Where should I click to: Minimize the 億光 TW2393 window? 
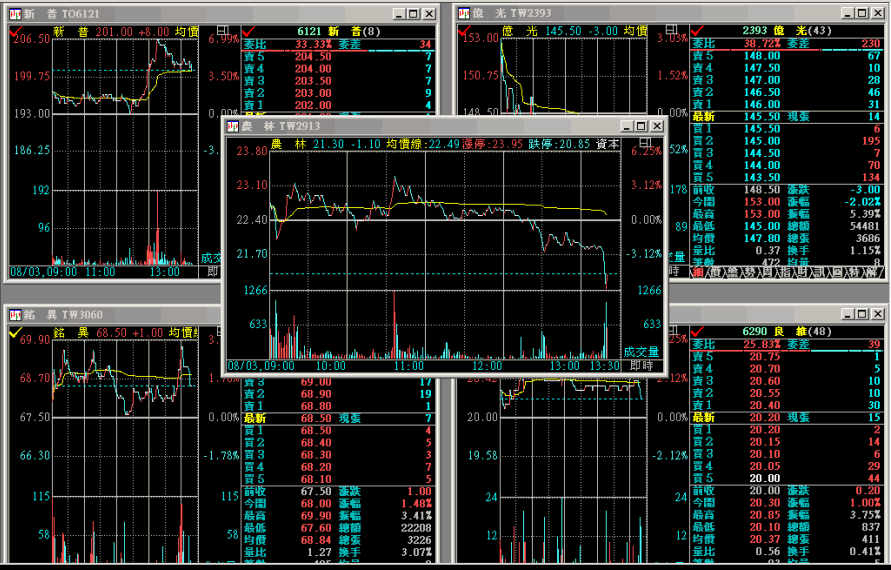(x=848, y=13)
